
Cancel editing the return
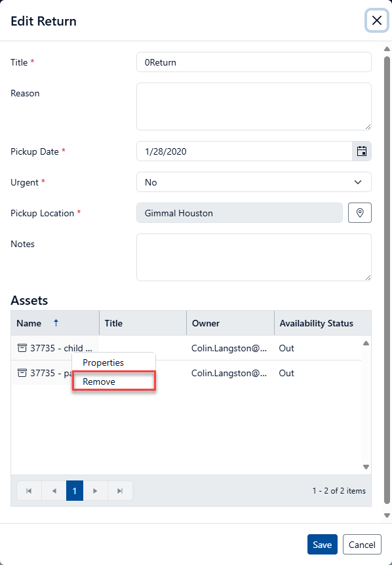tap(362, 545)
